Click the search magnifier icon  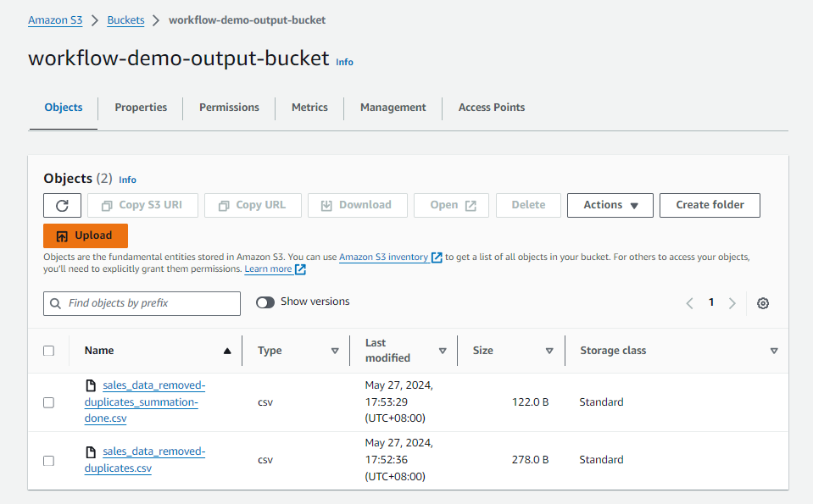click(x=55, y=303)
